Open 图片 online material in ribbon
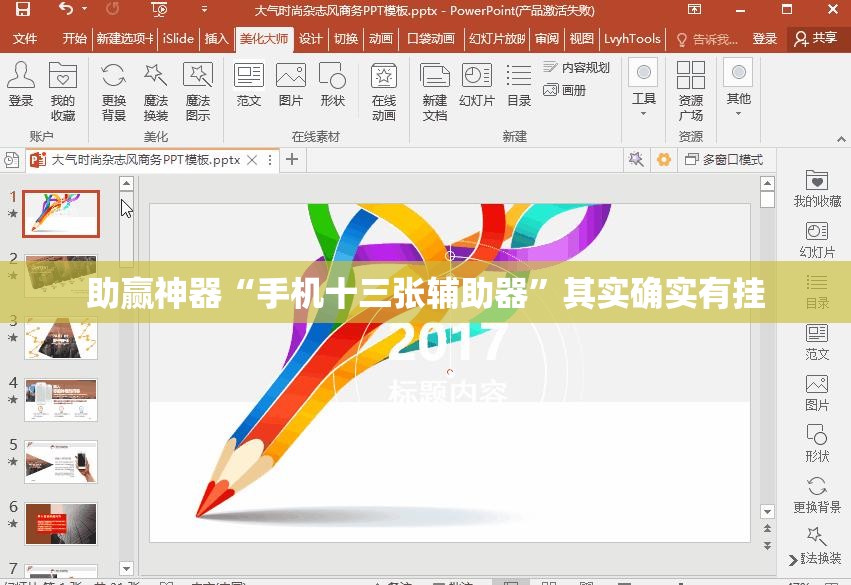The image size is (851, 585). click(291, 84)
